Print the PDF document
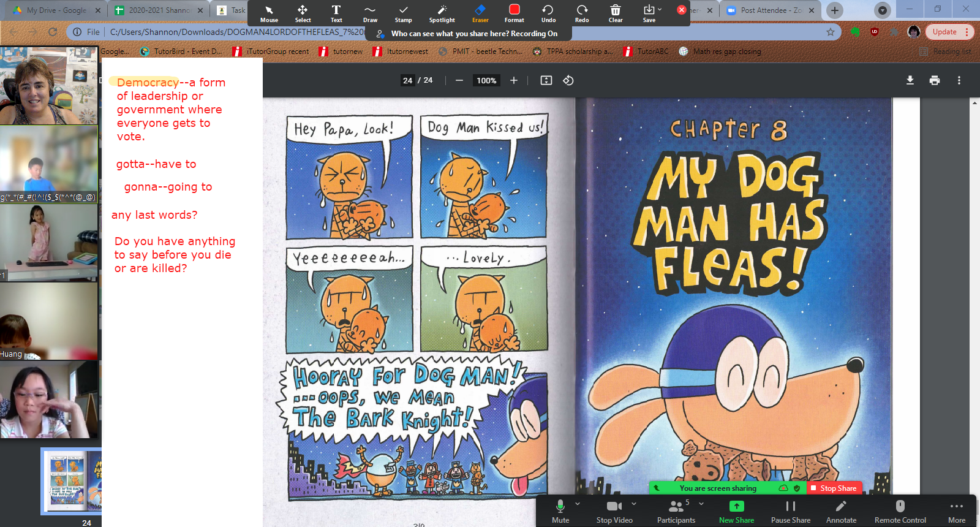980x527 pixels. pos(935,80)
